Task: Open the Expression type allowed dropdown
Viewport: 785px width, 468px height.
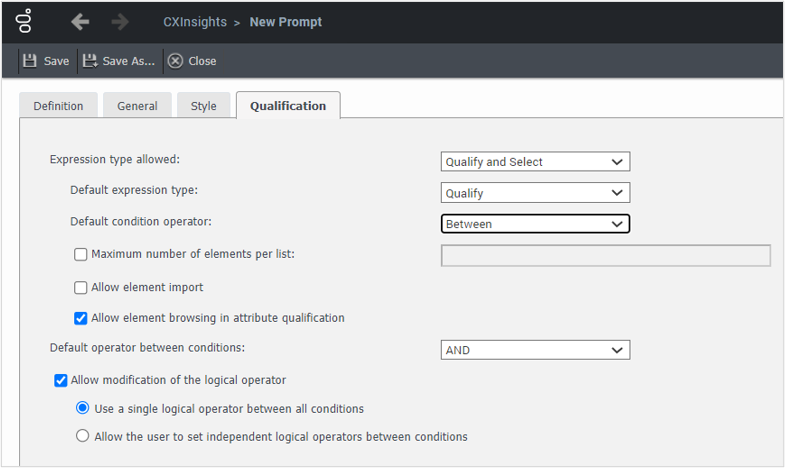Action: coord(535,162)
